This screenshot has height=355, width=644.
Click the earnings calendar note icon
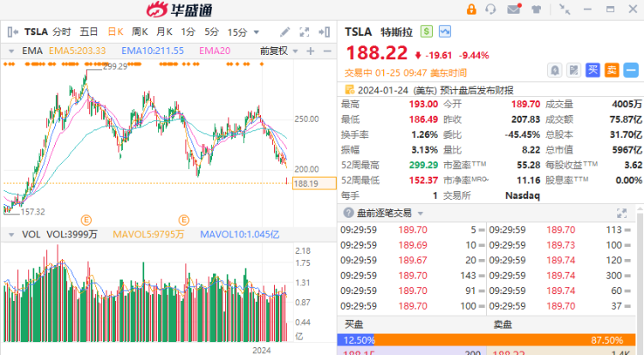pyautogui.click(x=349, y=89)
